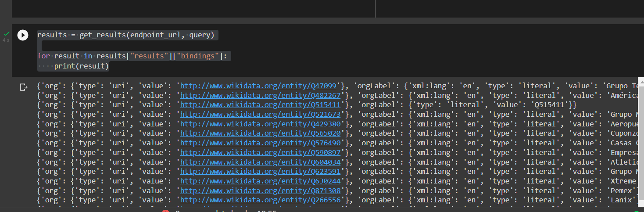This screenshot has height=212, width=644.
Task: Click the output actions icon beside results
Action: [24, 87]
